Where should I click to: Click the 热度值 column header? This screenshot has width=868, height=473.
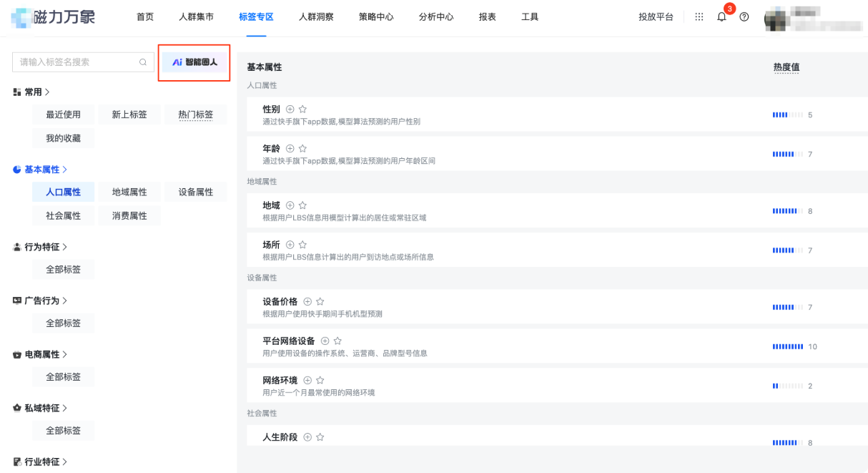click(x=786, y=67)
